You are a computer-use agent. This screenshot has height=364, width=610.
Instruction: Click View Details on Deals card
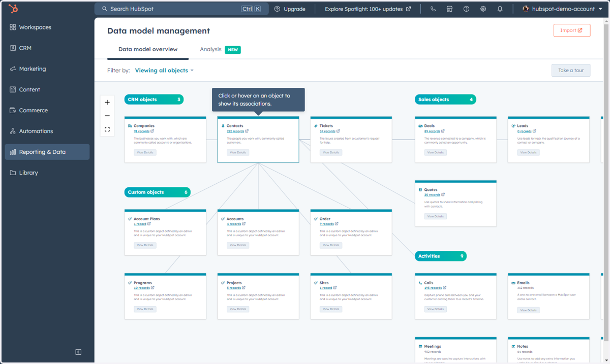pyautogui.click(x=436, y=152)
